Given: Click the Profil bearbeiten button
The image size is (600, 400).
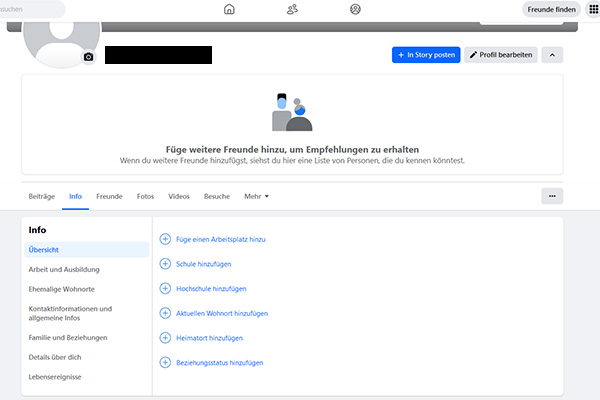Looking at the screenshot, I should pos(501,55).
